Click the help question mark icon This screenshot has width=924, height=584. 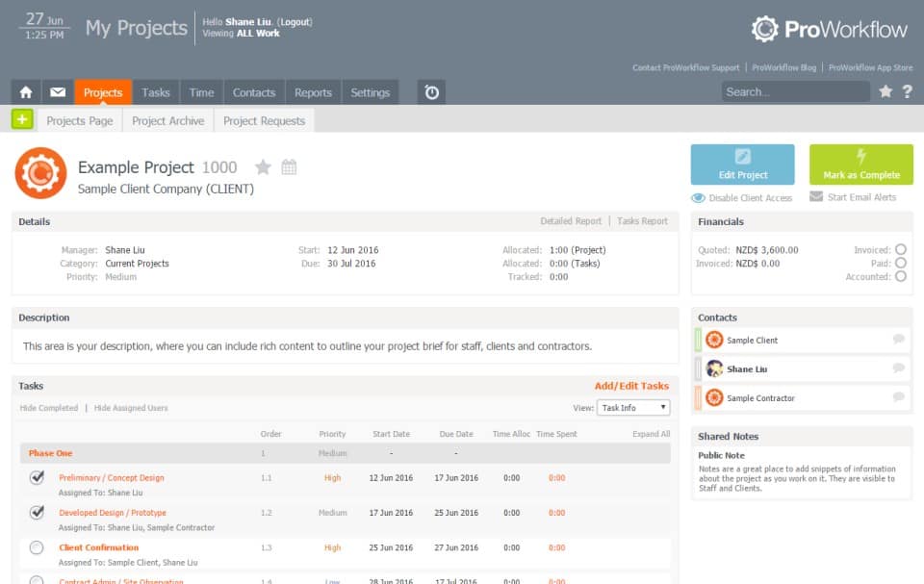tap(906, 91)
